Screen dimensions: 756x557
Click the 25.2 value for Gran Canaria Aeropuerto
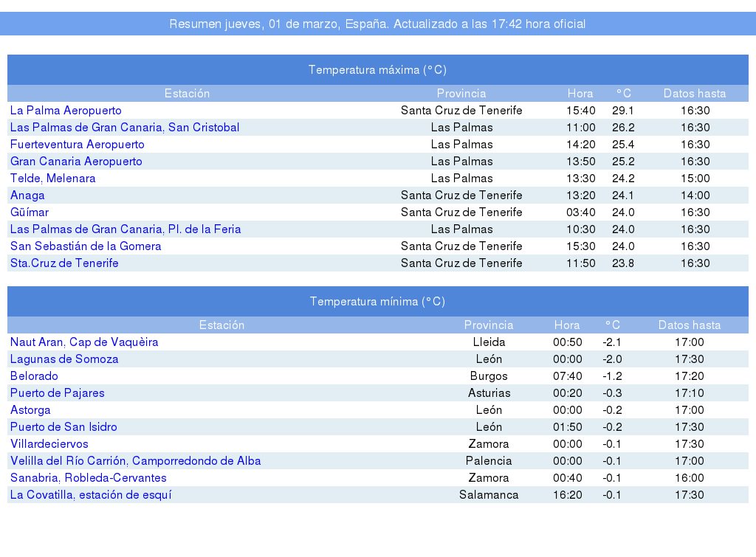[x=623, y=161]
